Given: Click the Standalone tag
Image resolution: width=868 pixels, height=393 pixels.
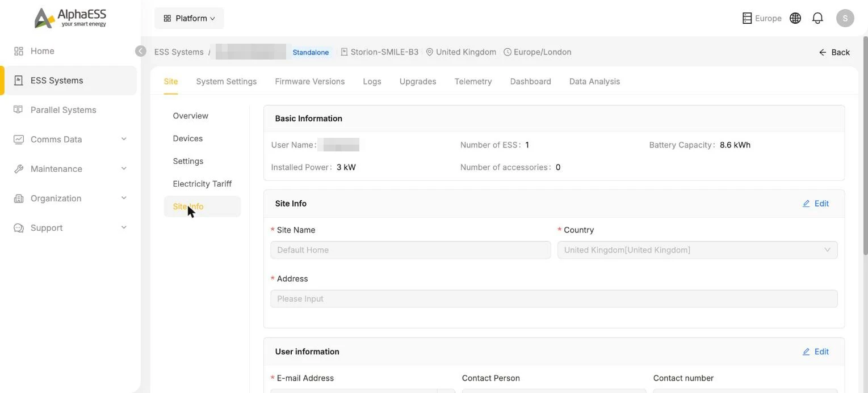Looking at the screenshot, I should point(311,52).
